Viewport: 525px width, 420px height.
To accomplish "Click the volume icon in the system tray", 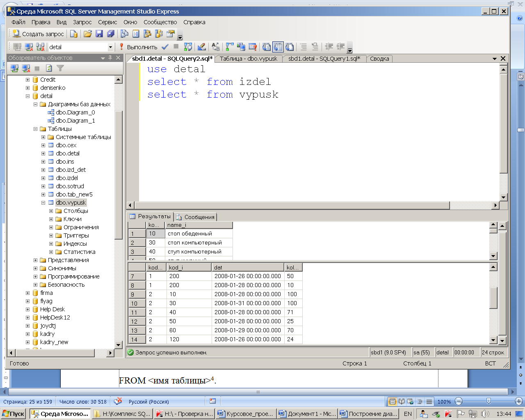I will pos(485,414).
